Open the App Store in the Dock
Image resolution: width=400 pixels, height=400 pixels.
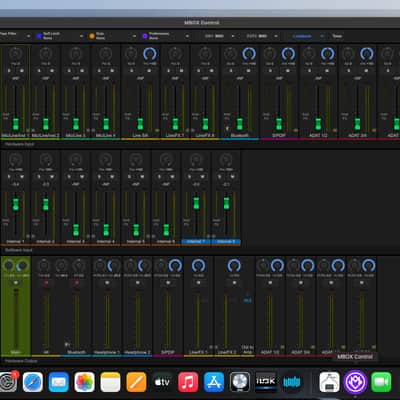[x=214, y=382]
